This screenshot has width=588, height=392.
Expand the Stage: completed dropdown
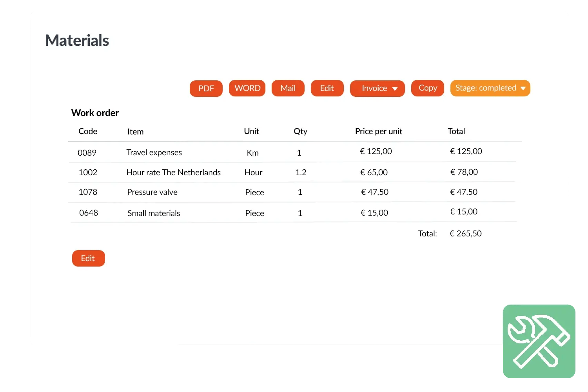[490, 88]
